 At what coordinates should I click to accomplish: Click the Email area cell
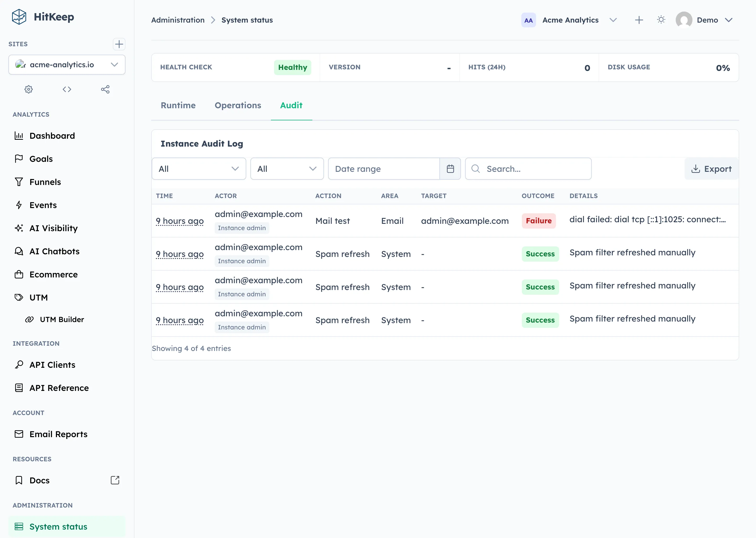[392, 221]
